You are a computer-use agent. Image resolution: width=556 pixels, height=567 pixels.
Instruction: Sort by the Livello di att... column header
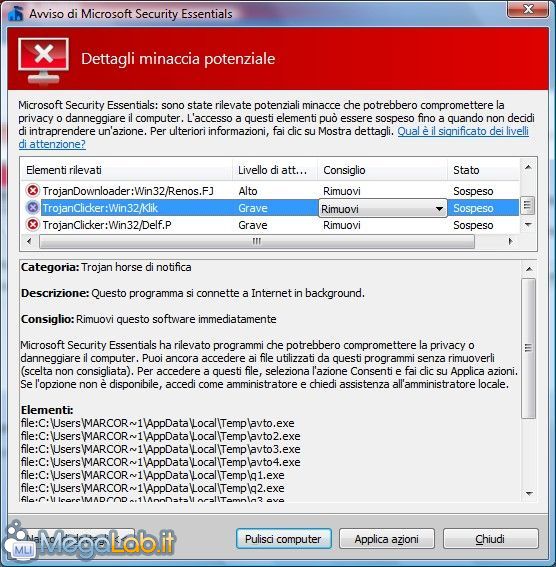[274, 170]
